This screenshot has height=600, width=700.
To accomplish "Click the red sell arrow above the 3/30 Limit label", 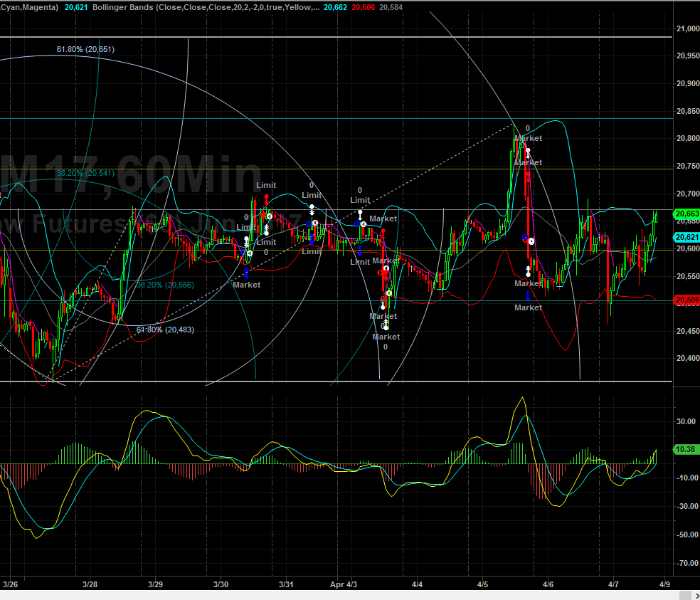I will click(266, 197).
